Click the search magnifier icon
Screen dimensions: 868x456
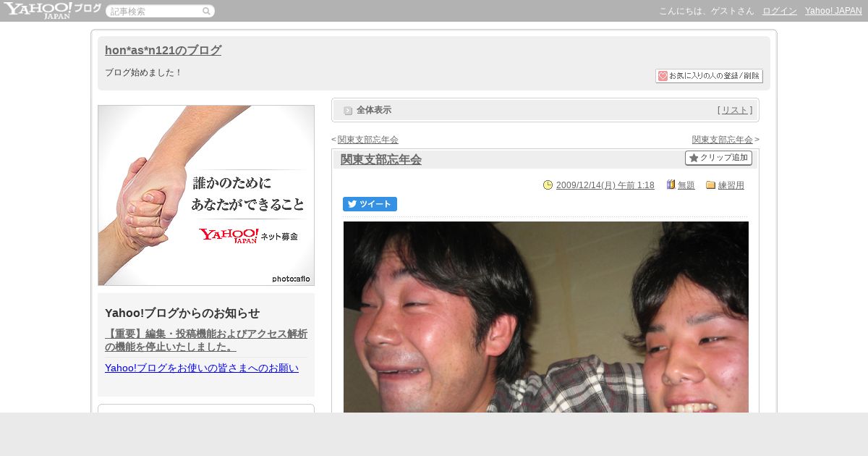207,11
